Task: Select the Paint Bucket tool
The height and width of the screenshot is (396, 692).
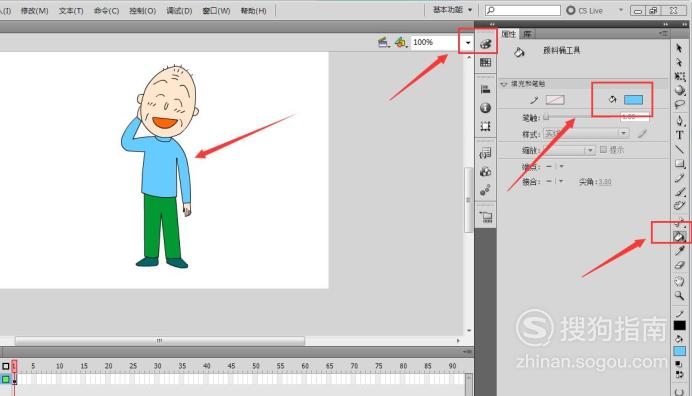Action: pyautogui.click(x=680, y=237)
